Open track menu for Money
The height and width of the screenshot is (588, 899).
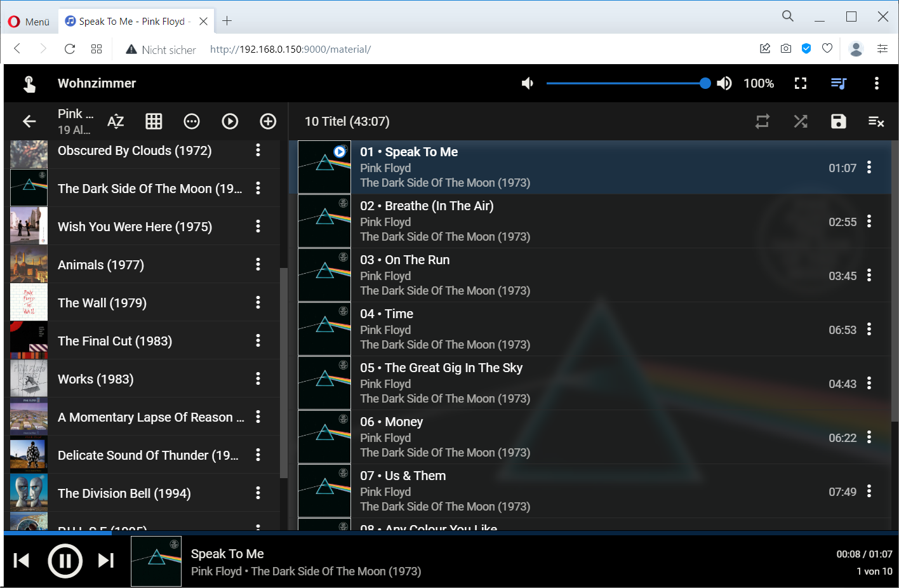(x=869, y=438)
